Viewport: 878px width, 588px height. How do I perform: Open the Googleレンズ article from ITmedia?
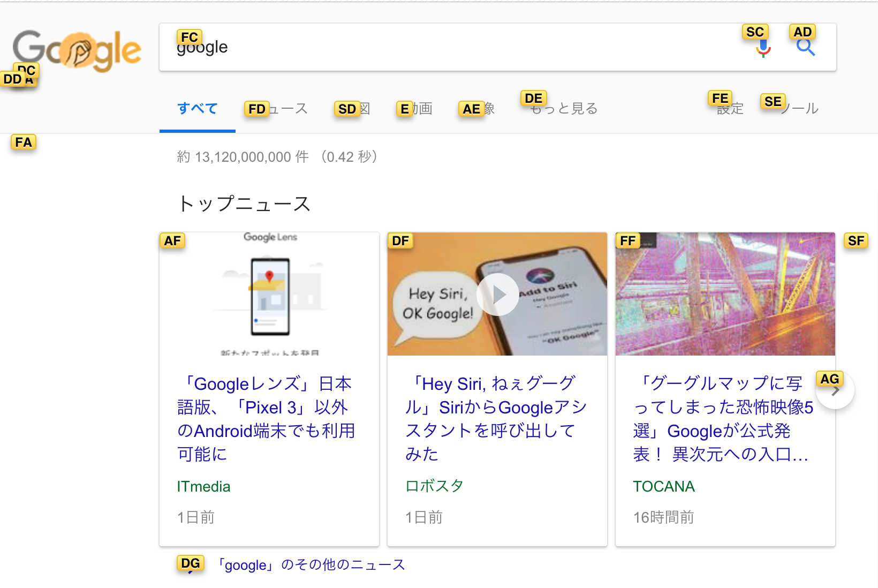pos(266,419)
